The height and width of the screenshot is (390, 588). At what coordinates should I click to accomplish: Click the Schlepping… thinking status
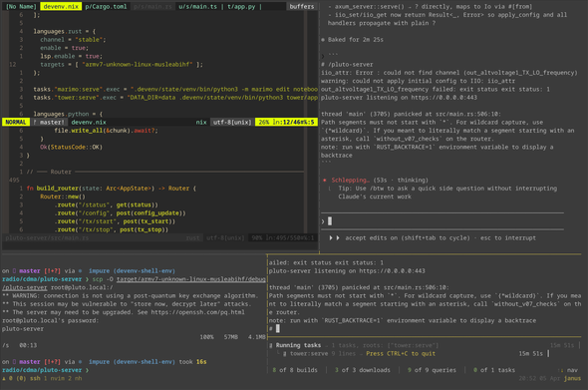380,180
